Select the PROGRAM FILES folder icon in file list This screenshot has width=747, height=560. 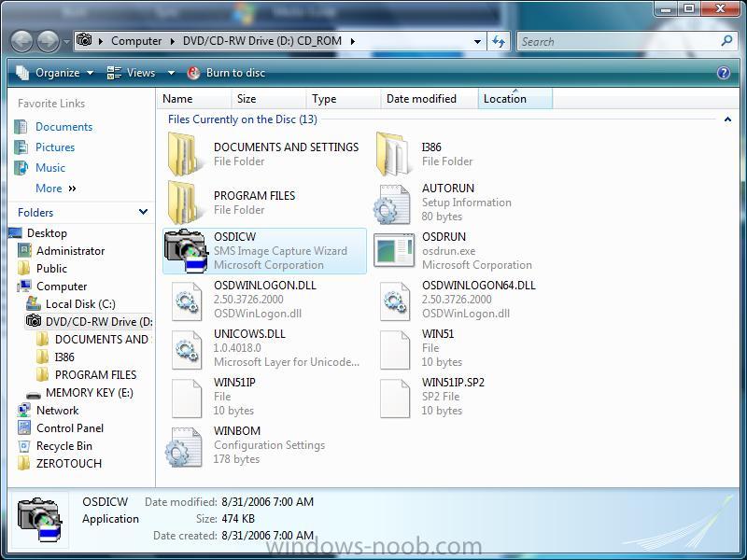184,203
